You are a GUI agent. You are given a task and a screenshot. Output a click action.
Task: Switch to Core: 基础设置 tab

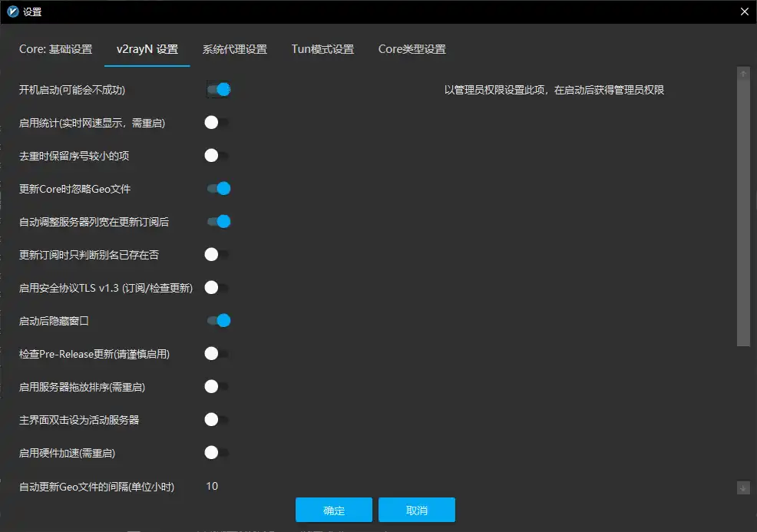[55, 49]
